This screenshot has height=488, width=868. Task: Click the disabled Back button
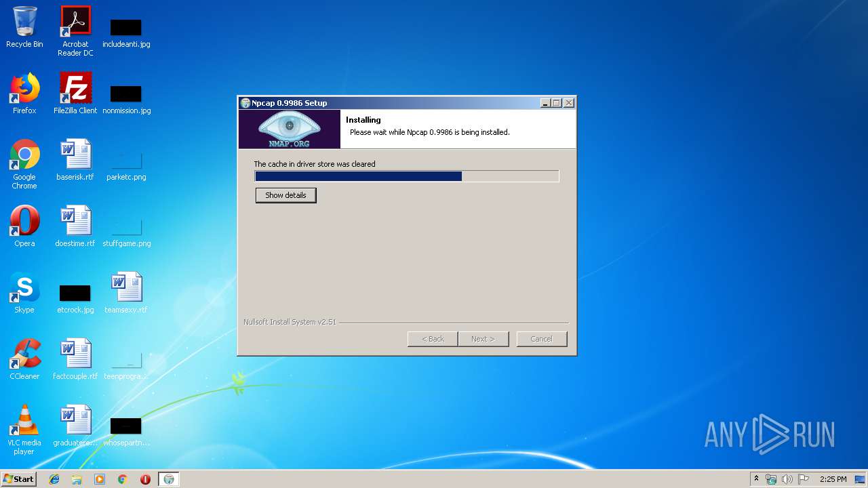point(433,339)
